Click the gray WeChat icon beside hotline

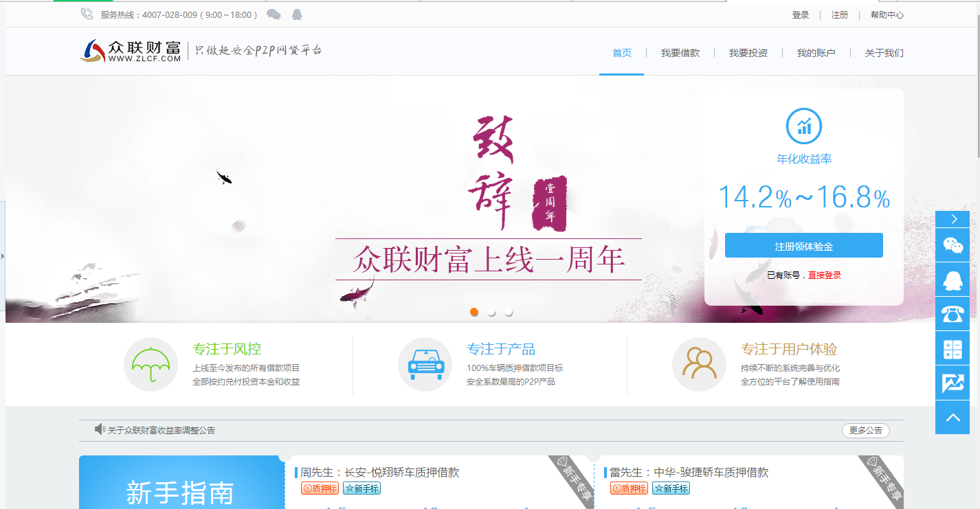click(274, 14)
